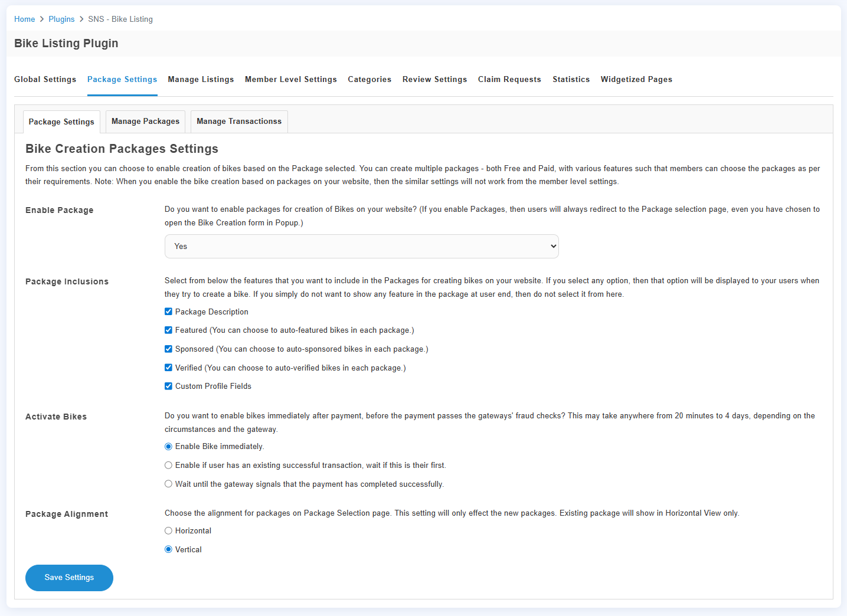Go to the Statistics tab

(571, 80)
